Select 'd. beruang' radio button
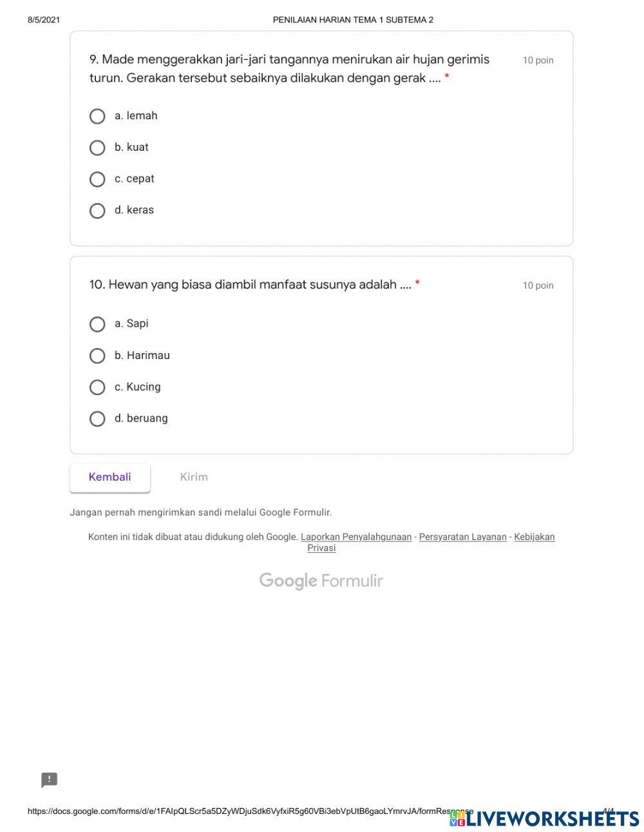Screen dimensions: 644x832 97,419
